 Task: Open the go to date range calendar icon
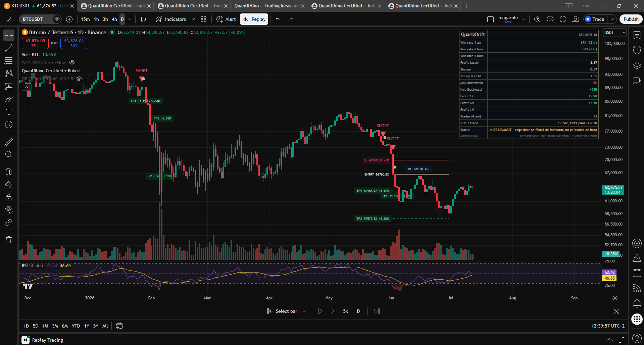(x=119, y=326)
